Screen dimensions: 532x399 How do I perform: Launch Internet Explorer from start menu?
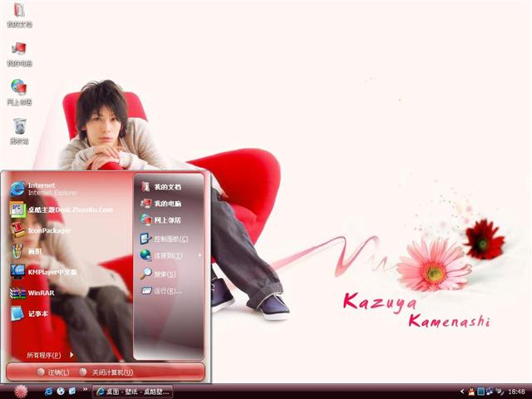pos(44,189)
